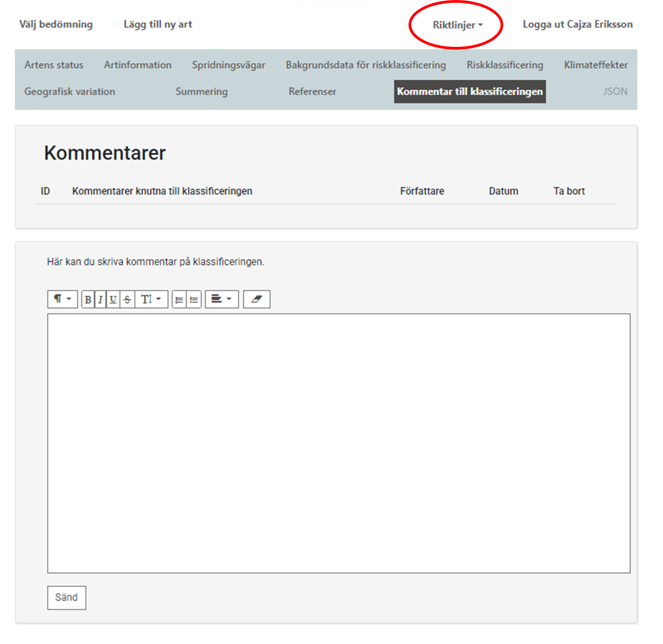Expand the Riktlinjer dropdown menu
The height and width of the screenshot is (644, 663).
point(457,25)
